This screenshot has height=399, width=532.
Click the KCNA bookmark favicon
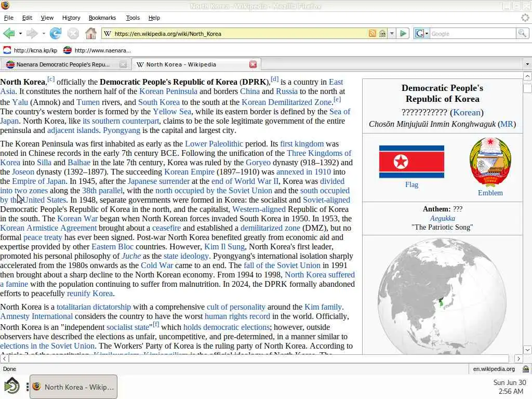pyautogui.click(x=7, y=50)
